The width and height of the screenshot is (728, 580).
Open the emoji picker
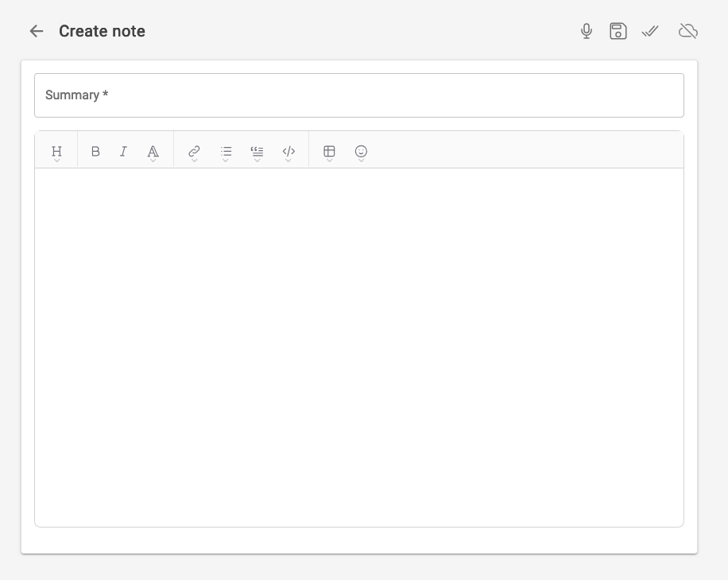point(361,152)
